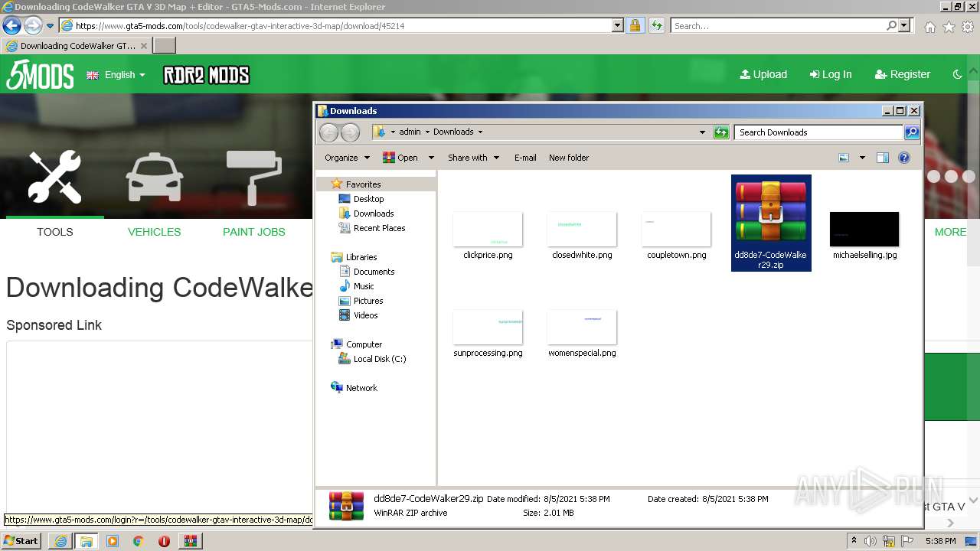
Task: Switch to the VEHICLES tab
Action: (155, 232)
